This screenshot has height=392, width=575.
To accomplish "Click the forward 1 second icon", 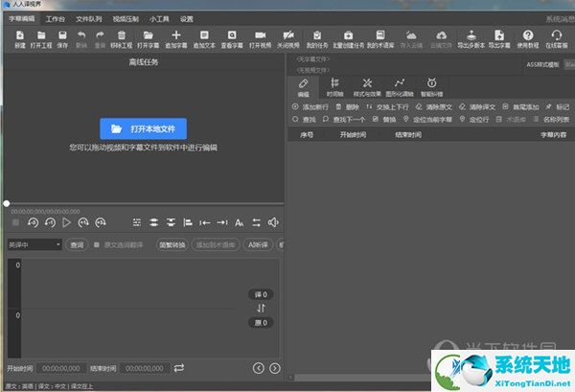I will pyautogui.click(x=83, y=222).
